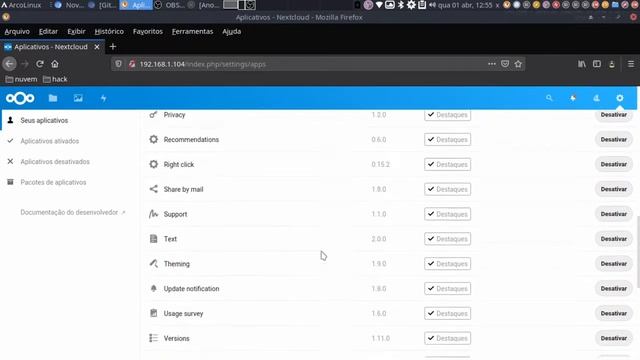The width and height of the screenshot is (640, 360).
Task: Disable the Usage survey app
Action: click(x=613, y=313)
